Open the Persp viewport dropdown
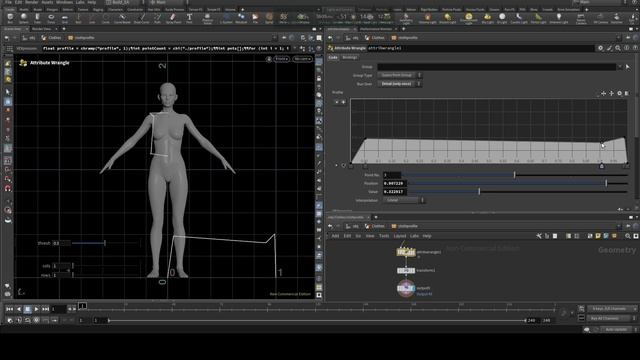Viewport: 640px width, 360px height. [x=282, y=59]
